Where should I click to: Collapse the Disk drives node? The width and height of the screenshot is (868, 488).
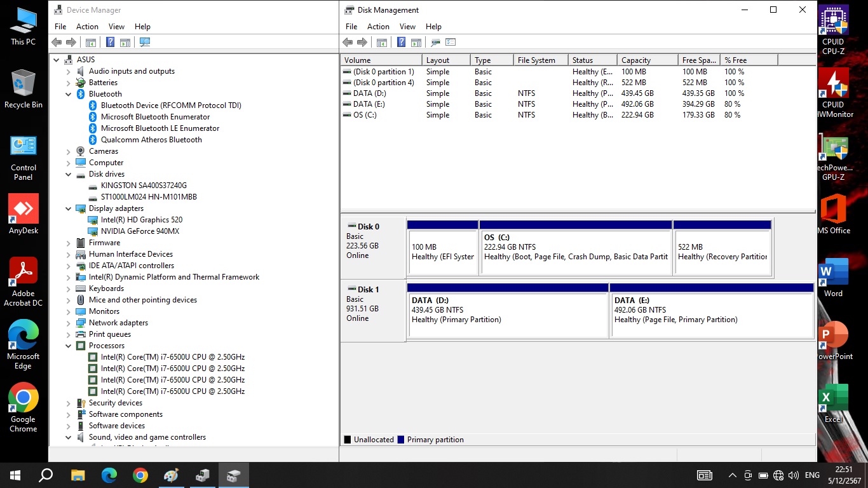click(68, 174)
